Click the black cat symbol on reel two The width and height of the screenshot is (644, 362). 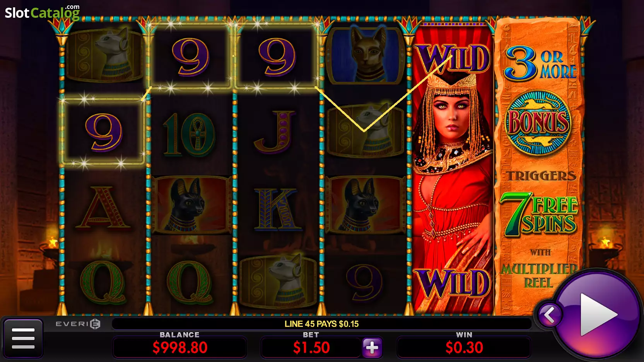coord(190,206)
